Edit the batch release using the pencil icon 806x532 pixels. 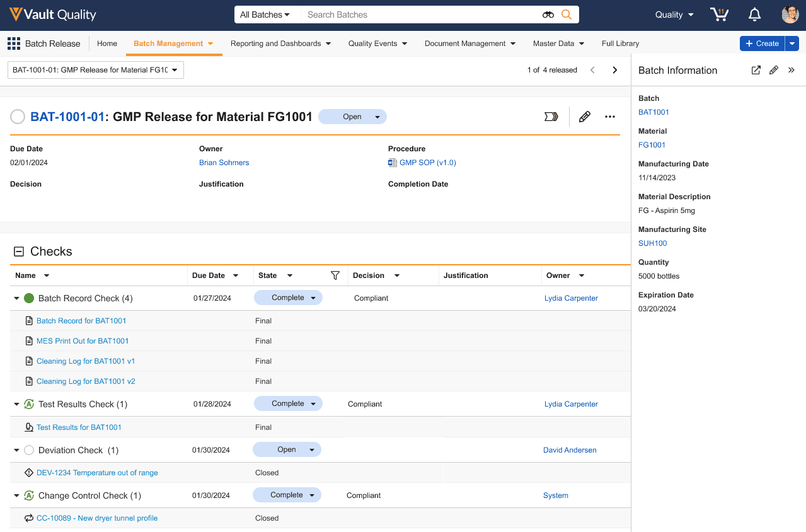coord(585,117)
